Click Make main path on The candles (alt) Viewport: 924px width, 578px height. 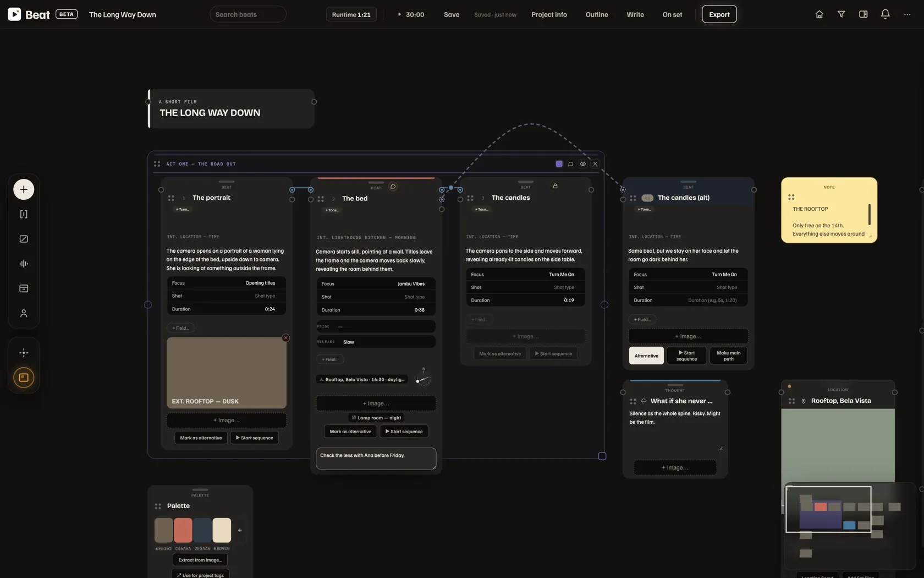pyautogui.click(x=728, y=356)
